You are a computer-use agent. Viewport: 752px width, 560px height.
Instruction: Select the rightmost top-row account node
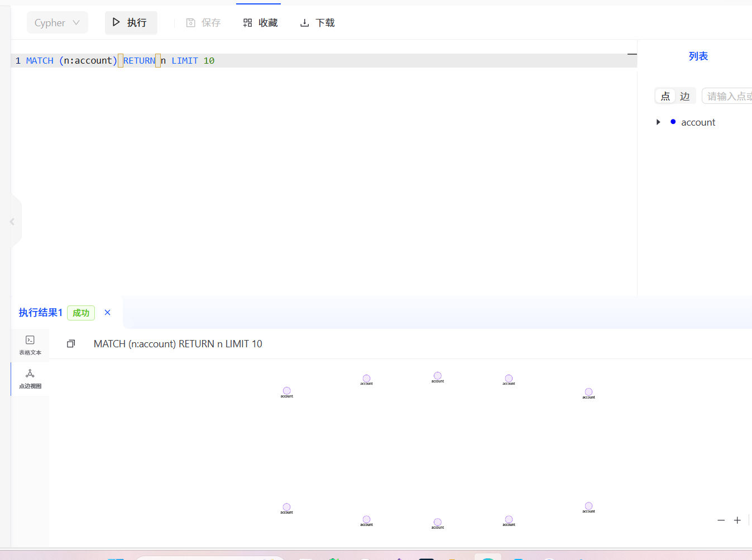(588, 392)
